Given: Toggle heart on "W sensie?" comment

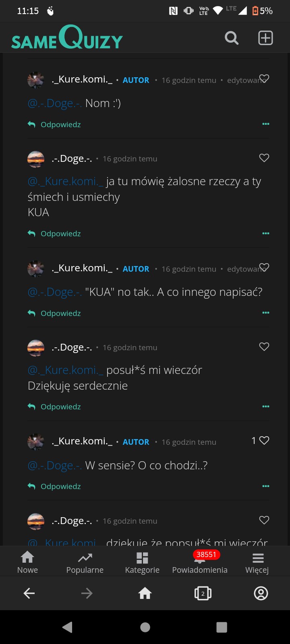Looking at the screenshot, I should coord(264,441).
